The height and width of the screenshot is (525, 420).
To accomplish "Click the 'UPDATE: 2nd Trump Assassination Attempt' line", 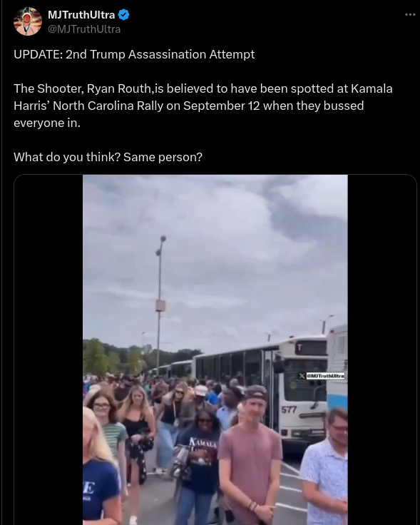I will [134, 54].
